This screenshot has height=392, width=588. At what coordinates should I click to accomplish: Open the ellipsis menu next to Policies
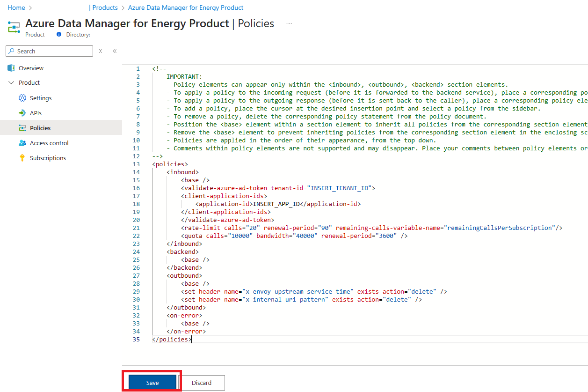point(289,23)
